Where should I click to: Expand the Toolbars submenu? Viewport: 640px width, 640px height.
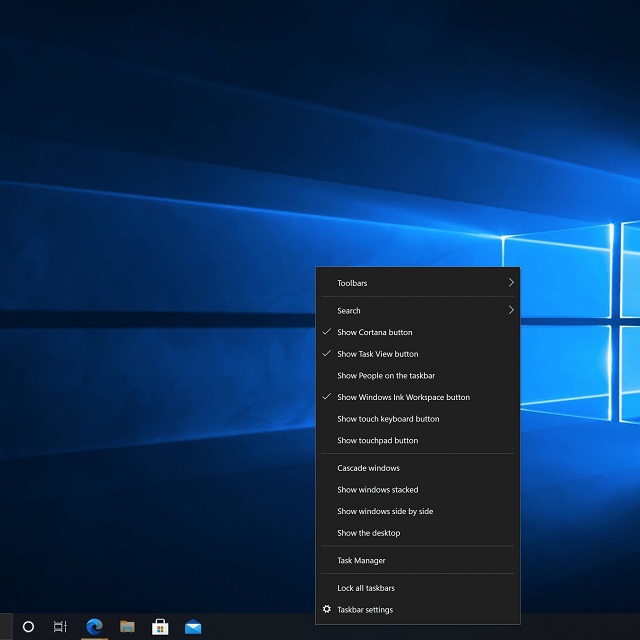[x=418, y=283]
